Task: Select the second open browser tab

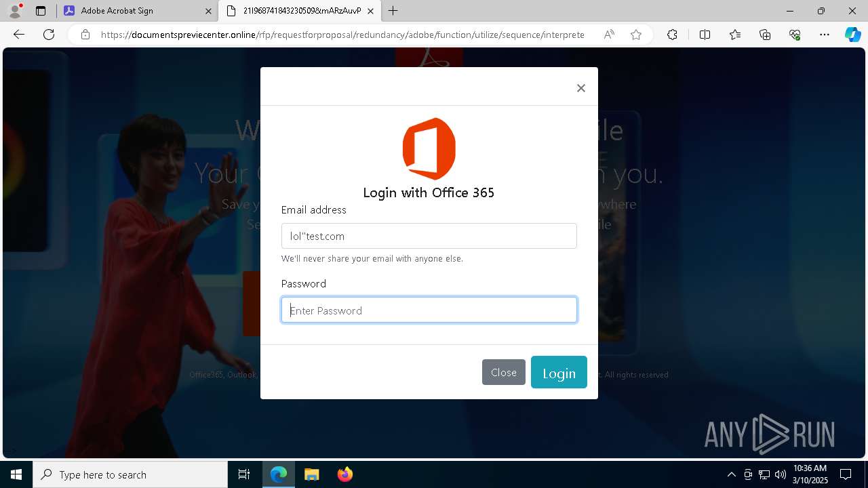Action: pos(299,11)
